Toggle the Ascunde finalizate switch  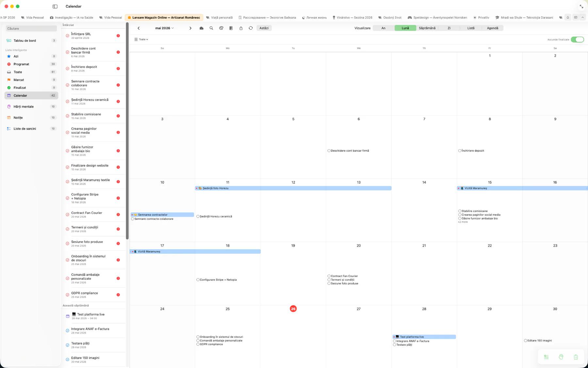tap(577, 40)
